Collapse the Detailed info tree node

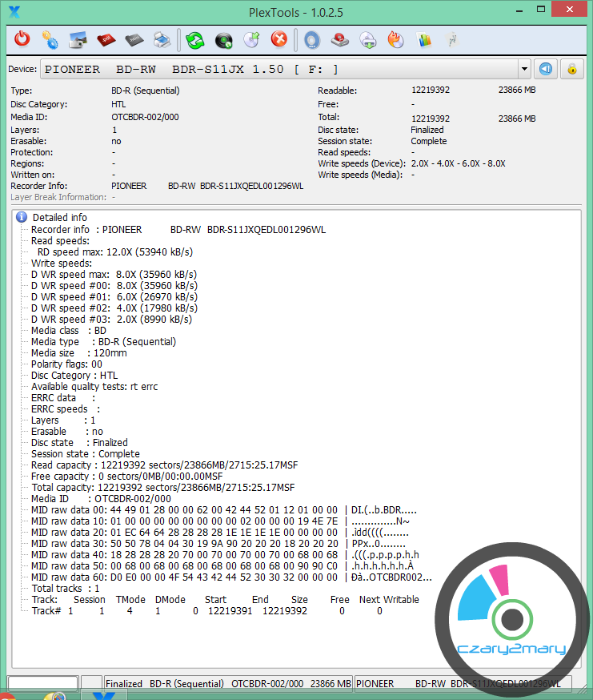click(x=22, y=217)
